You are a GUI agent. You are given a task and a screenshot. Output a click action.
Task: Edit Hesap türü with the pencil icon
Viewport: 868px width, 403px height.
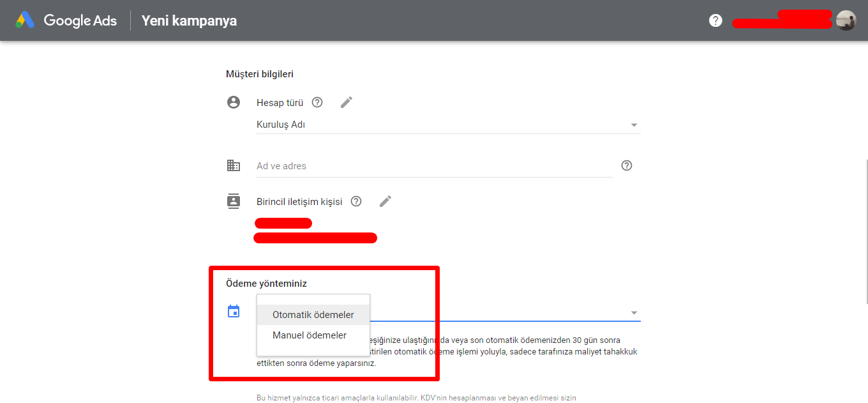click(x=347, y=102)
